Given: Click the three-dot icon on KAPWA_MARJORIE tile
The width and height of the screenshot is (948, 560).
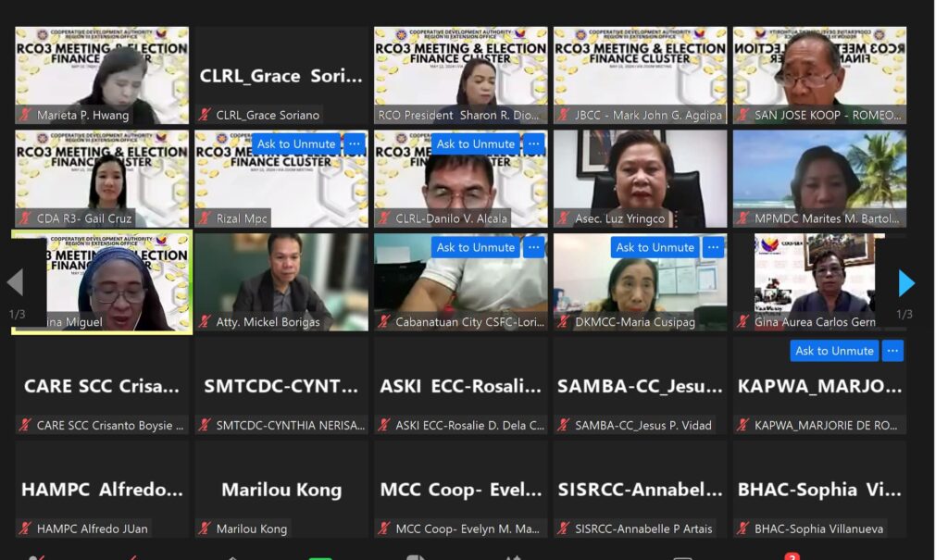Looking at the screenshot, I should (893, 351).
